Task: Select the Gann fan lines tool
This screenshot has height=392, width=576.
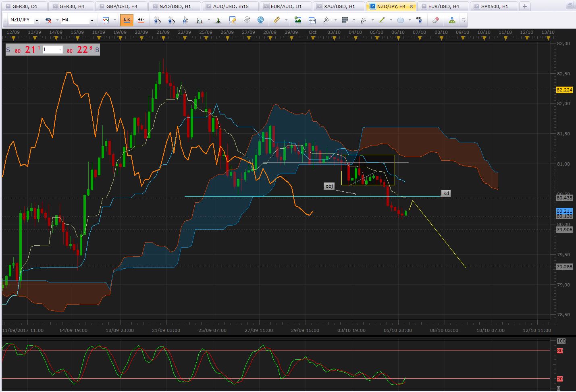Action: click(x=364, y=20)
